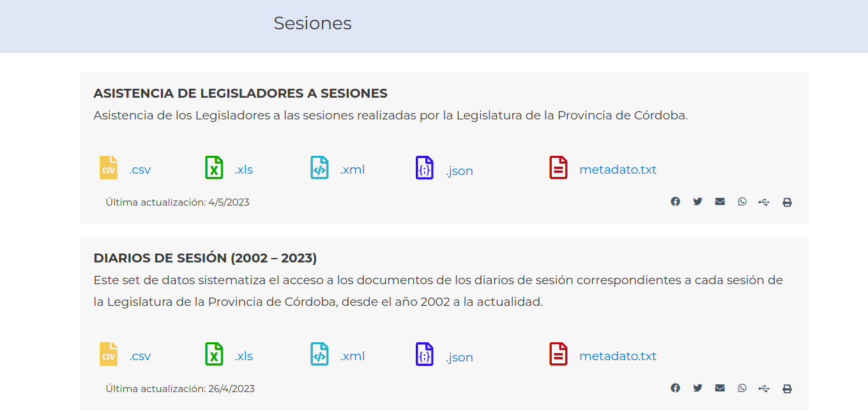The width and height of the screenshot is (868, 417).
Task: Open the metadato.txt link for Diarios de Sesión
Action: [618, 356]
